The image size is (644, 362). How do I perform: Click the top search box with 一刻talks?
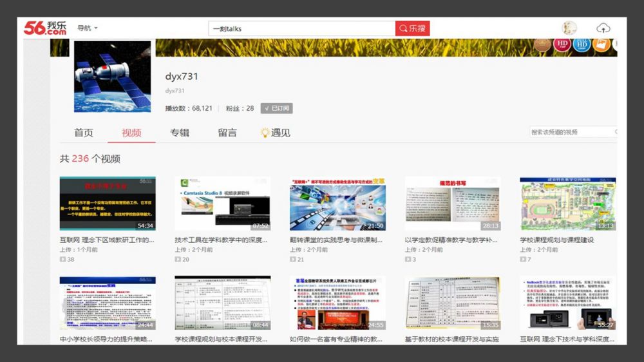[x=301, y=28]
